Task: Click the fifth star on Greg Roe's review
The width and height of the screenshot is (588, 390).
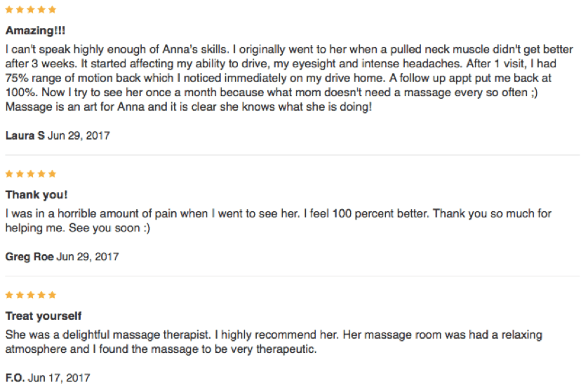Action: 53,174
